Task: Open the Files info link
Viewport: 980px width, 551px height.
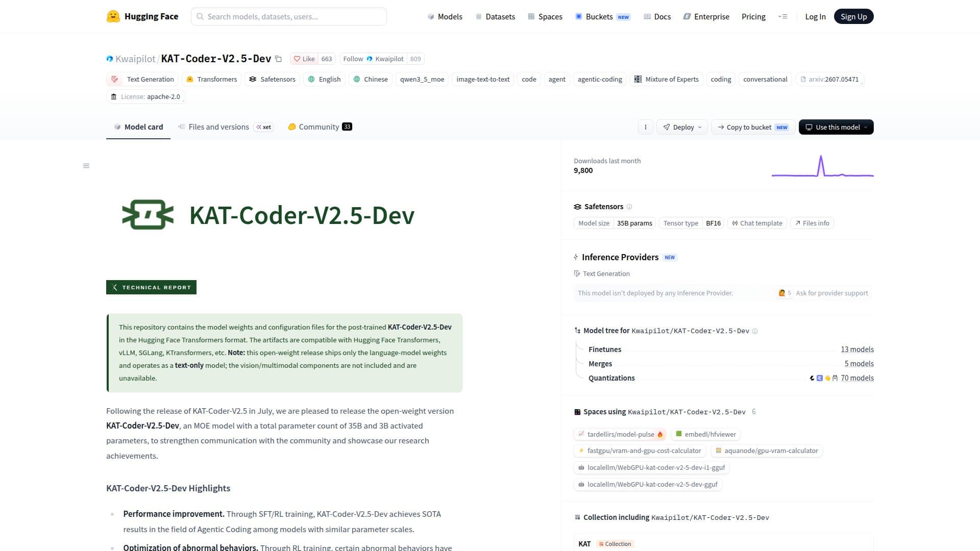Action: [x=812, y=223]
